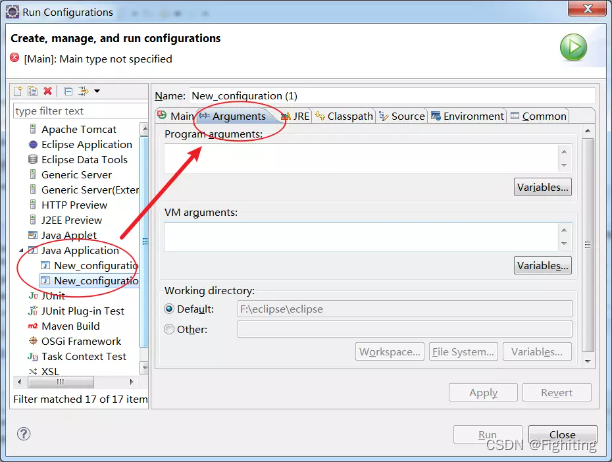Image resolution: width=612 pixels, height=462 pixels.
Task: Click the tree vertical scrollbar down arrow
Action: (x=145, y=367)
